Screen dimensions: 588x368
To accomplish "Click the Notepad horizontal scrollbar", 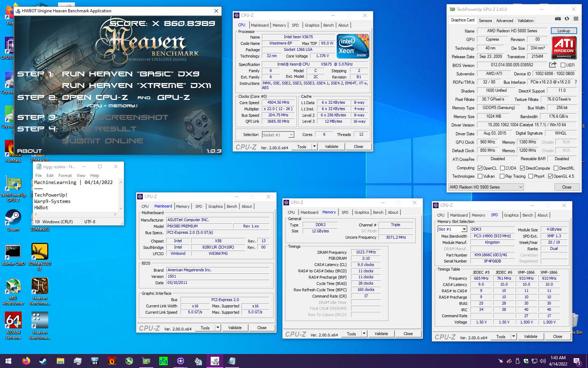I will (x=75, y=214).
